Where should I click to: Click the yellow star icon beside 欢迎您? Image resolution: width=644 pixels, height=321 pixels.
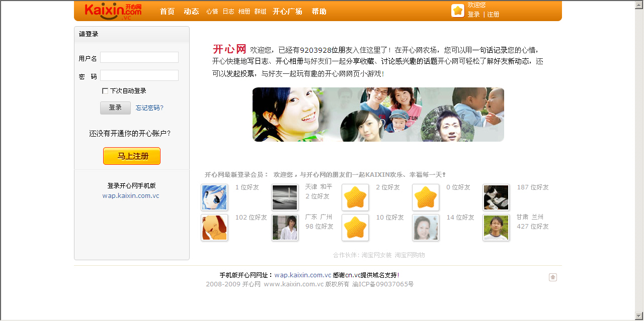point(458,11)
